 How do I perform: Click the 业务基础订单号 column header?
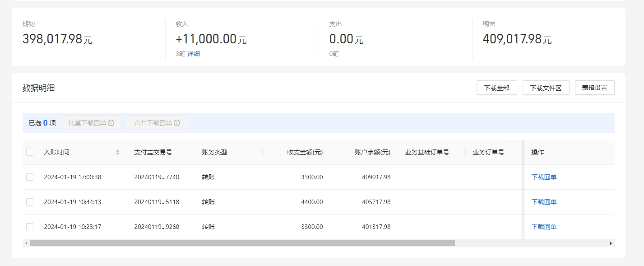pos(427,152)
